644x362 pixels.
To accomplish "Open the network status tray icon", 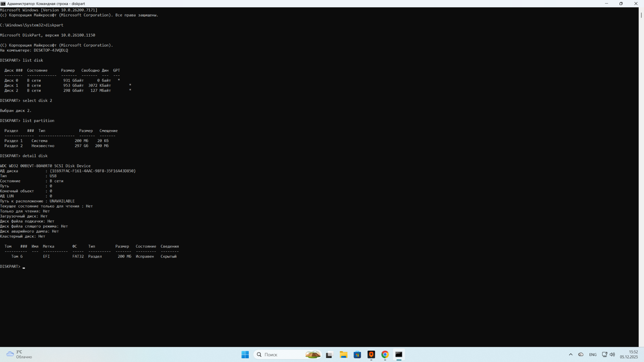I will tap(604, 355).
